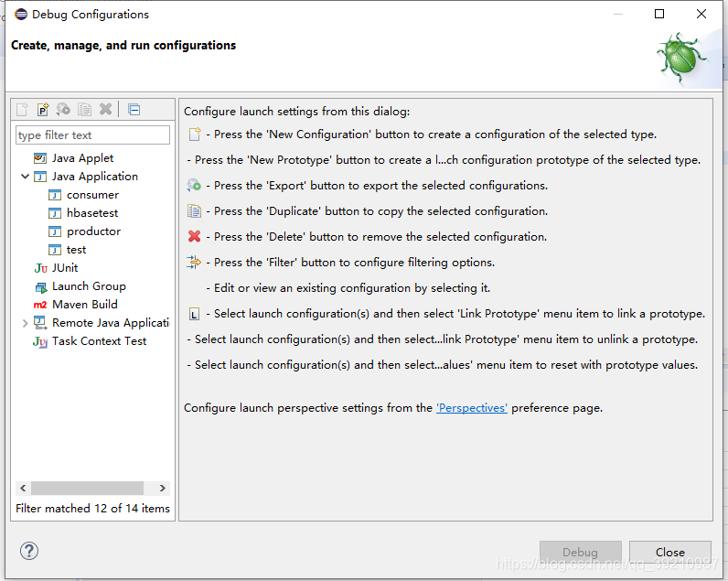Open the 'Perspectives' preference page link
The image size is (728, 581).
[x=472, y=408]
